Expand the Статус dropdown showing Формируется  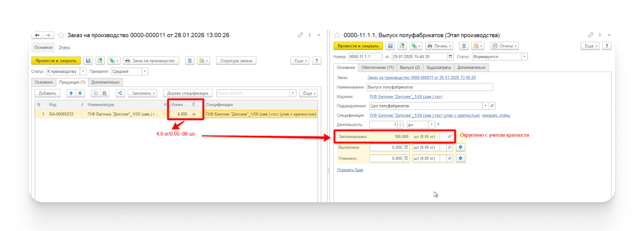click(x=524, y=57)
